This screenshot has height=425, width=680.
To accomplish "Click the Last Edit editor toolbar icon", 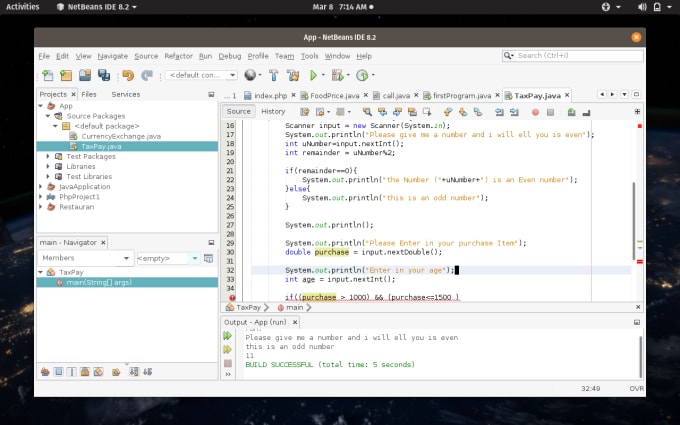I will coord(305,112).
